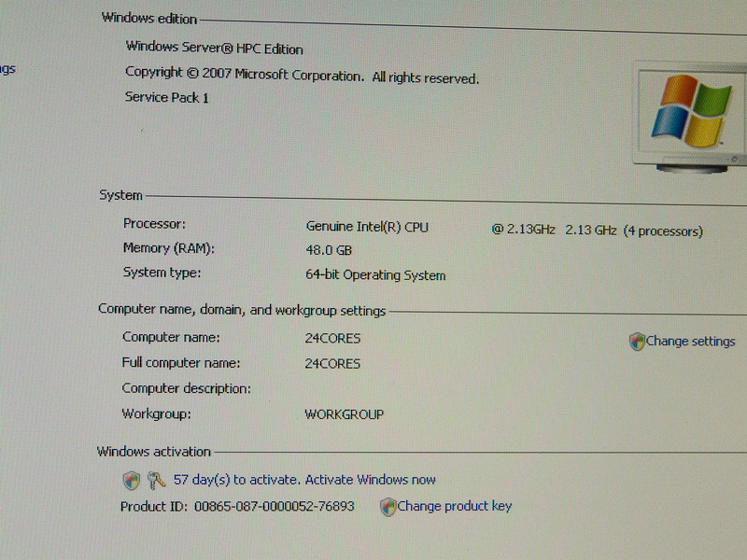Viewport: 747px width, 560px height.
Task: Click the shield icon left of the keys
Action: (132, 480)
